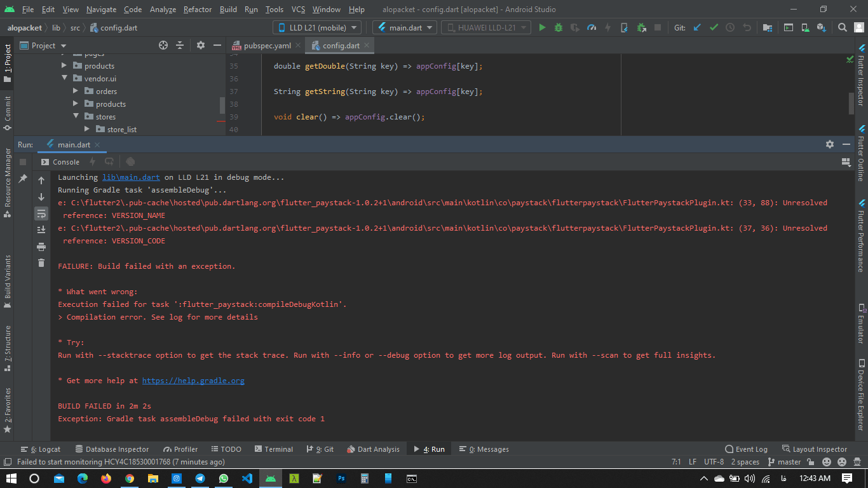Toggle soft-wrap in the Run console
Image resolution: width=868 pixels, height=488 pixels.
tap(41, 213)
